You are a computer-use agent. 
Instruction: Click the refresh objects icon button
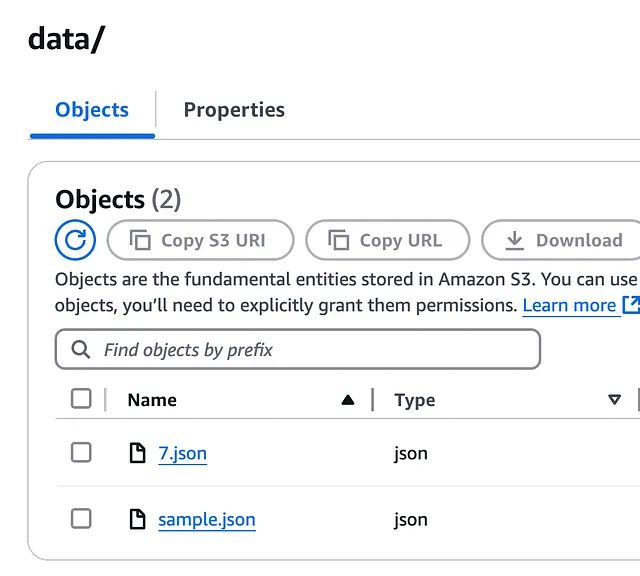pos(75,240)
